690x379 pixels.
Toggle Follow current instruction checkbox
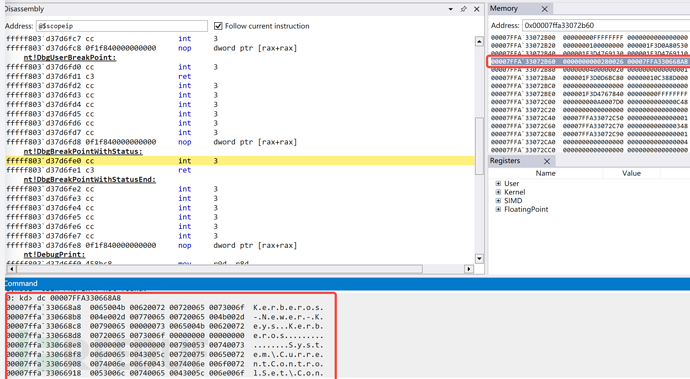(x=218, y=26)
